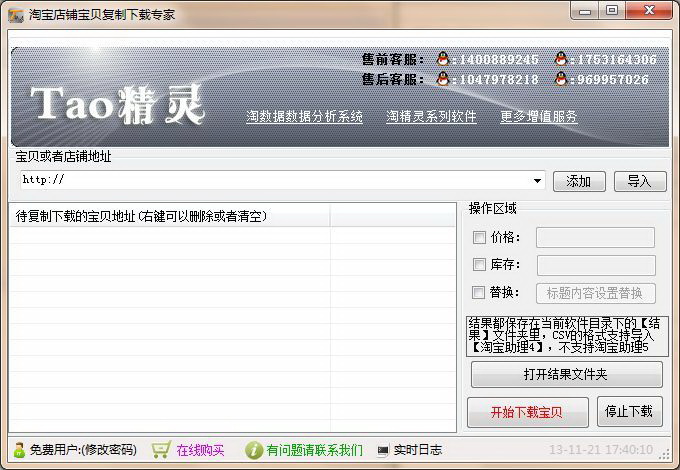This screenshot has width=680, height=470.
Task: Close the application window
Action: pos(649,10)
